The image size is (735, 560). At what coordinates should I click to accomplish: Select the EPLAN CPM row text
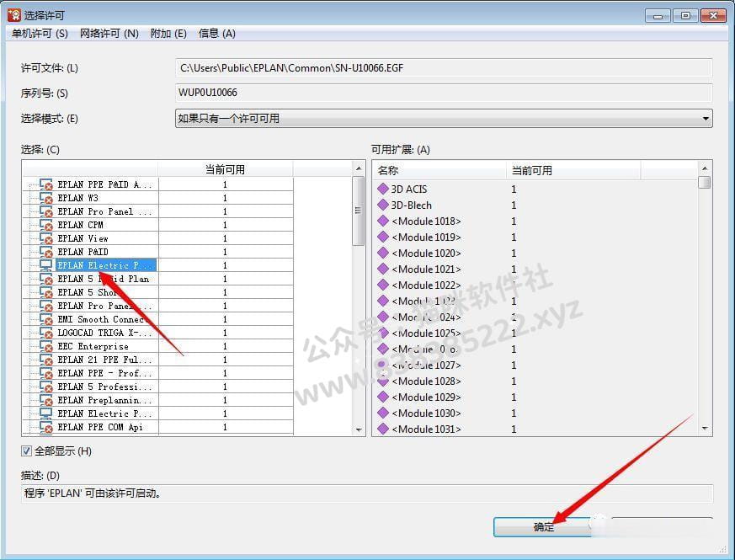click(80, 225)
